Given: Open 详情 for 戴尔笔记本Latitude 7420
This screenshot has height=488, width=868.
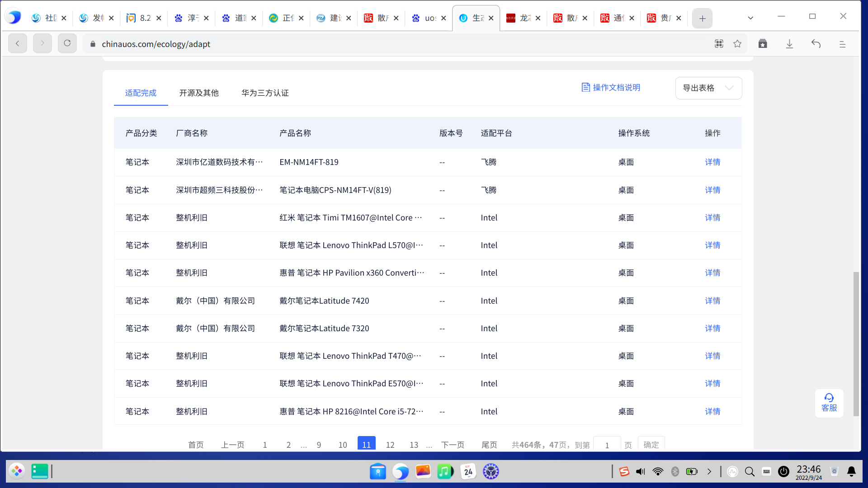Looking at the screenshot, I should (712, 300).
